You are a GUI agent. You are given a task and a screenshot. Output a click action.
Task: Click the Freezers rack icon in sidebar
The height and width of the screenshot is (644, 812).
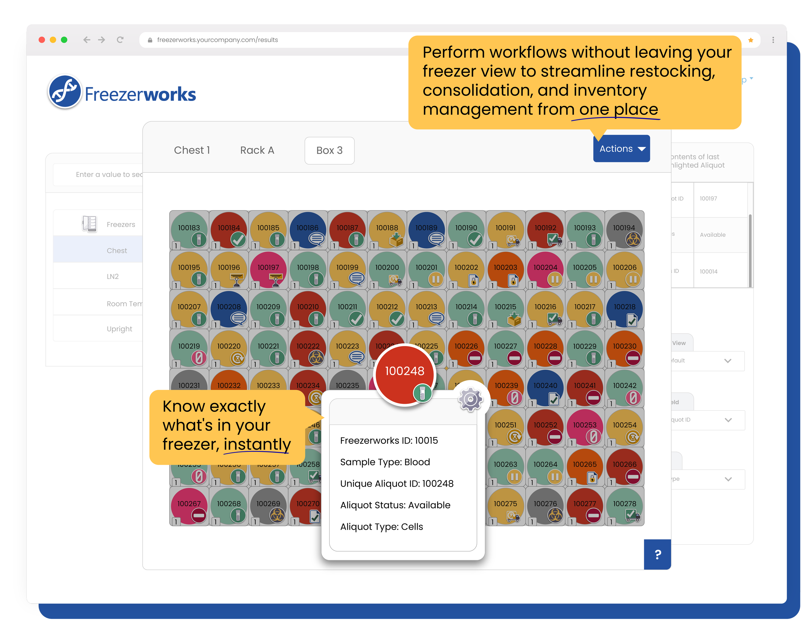click(x=90, y=224)
